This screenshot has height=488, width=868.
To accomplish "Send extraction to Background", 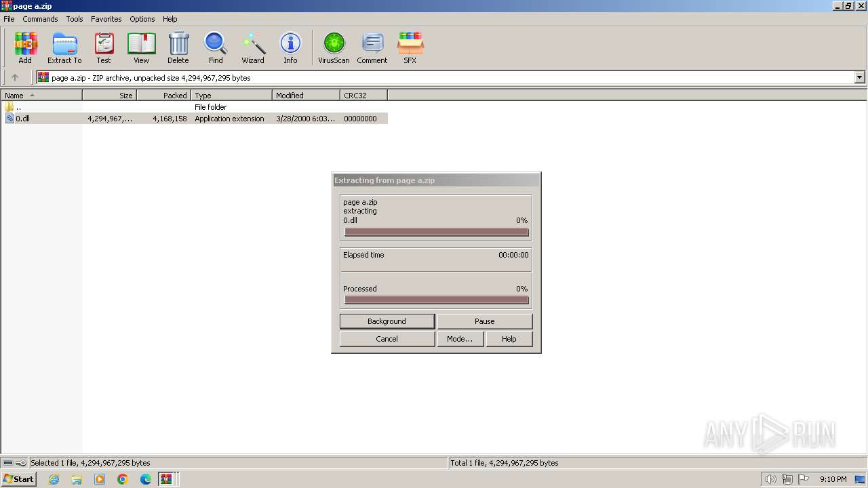I will pos(387,321).
